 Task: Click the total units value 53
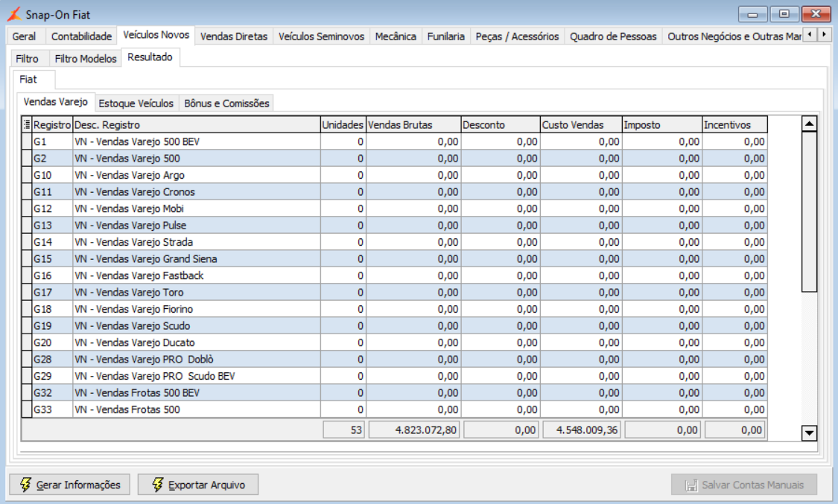pyautogui.click(x=343, y=430)
